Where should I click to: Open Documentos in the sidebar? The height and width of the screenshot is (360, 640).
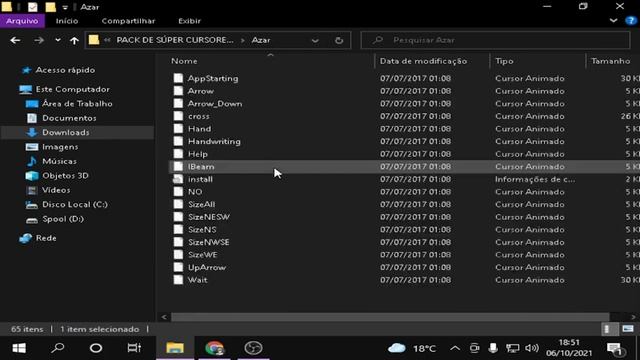pos(69,118)
